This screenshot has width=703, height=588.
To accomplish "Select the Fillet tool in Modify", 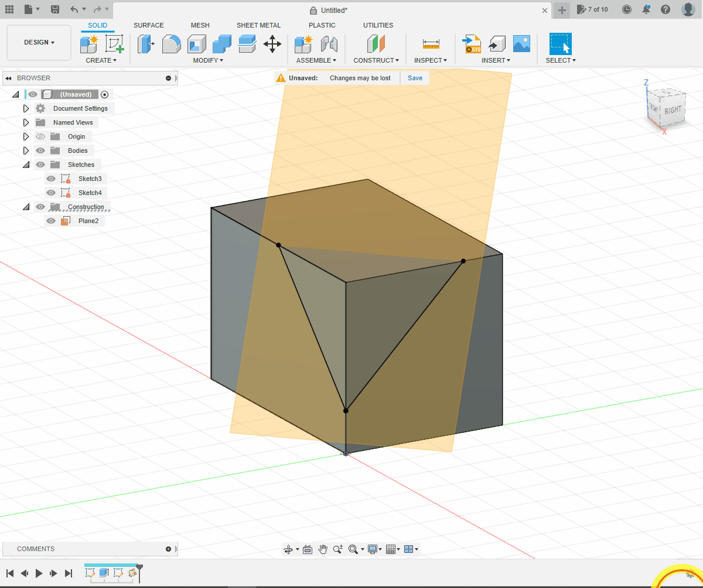I will click(x=171, y=44).
